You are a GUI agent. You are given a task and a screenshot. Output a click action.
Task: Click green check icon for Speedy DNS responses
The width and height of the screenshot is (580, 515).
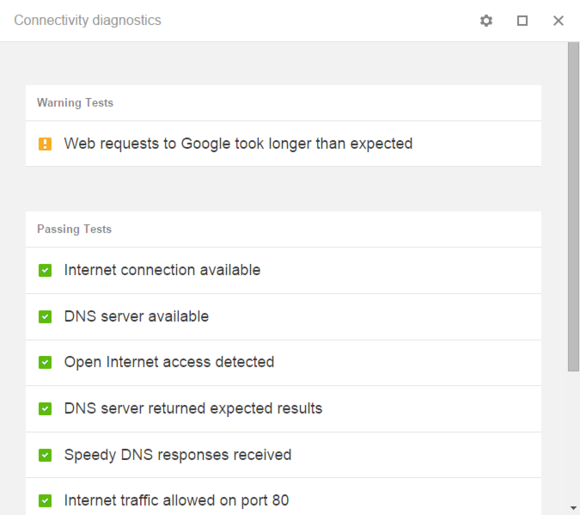point(45,455)
